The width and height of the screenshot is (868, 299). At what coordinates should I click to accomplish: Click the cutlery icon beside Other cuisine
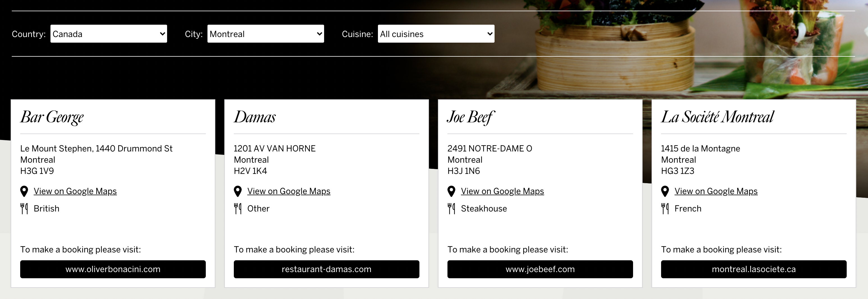click(237, 209)
